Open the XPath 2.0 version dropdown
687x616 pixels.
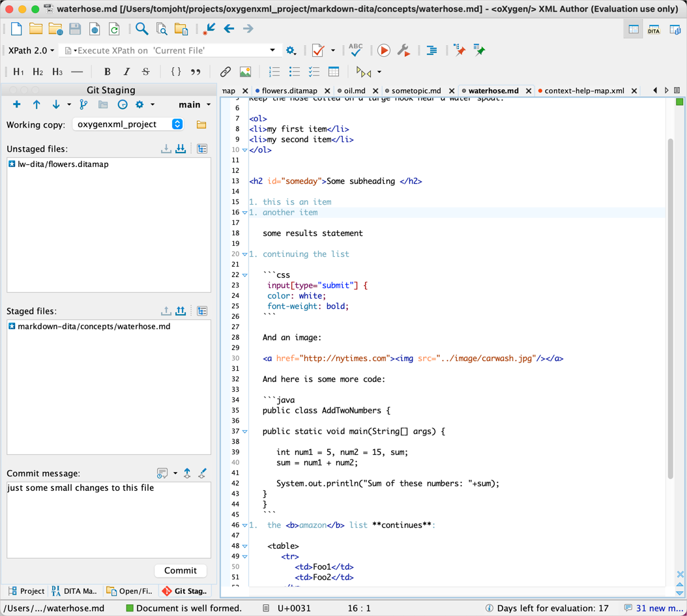pos(31,50)
